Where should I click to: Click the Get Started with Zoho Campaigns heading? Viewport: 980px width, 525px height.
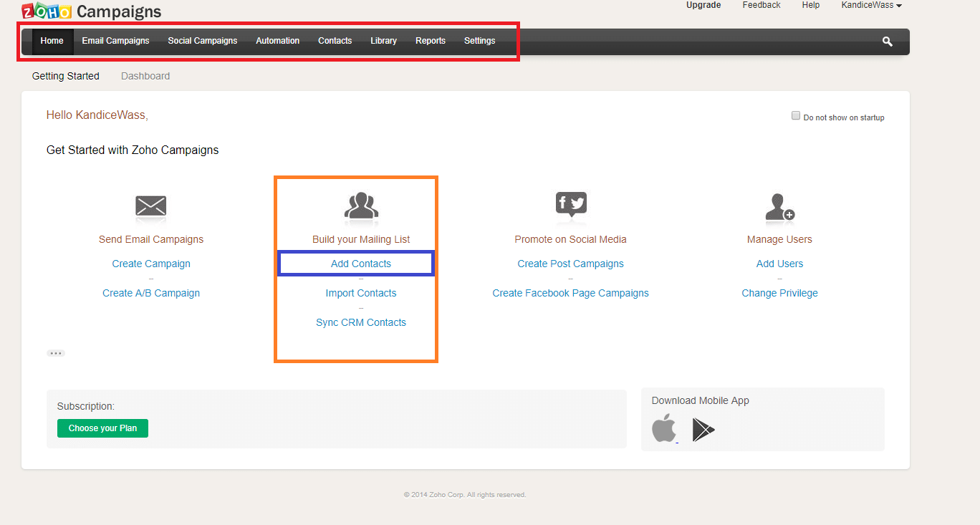coord(133,150)
